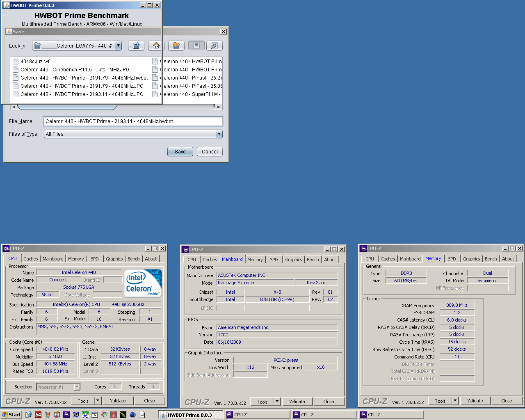Click Close in the Mainboard CPU-Z window

click(x=329, y=402)
